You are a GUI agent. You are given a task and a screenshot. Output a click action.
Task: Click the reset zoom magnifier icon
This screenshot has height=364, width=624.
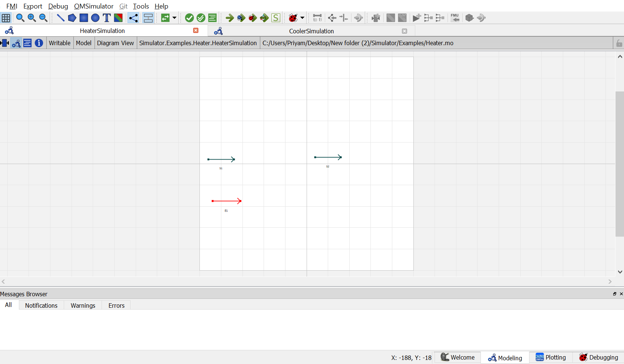coord(20,18)
